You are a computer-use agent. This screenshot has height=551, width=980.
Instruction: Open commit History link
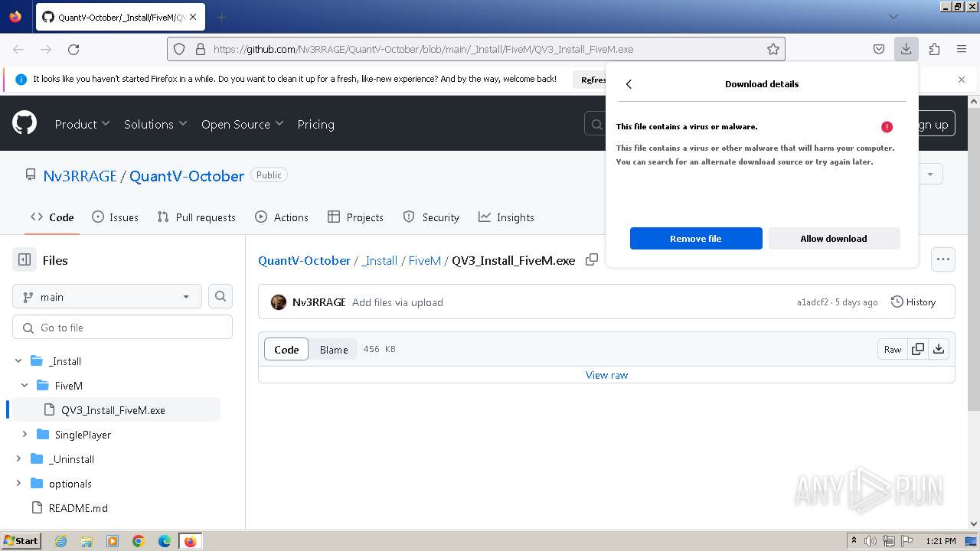913,302
